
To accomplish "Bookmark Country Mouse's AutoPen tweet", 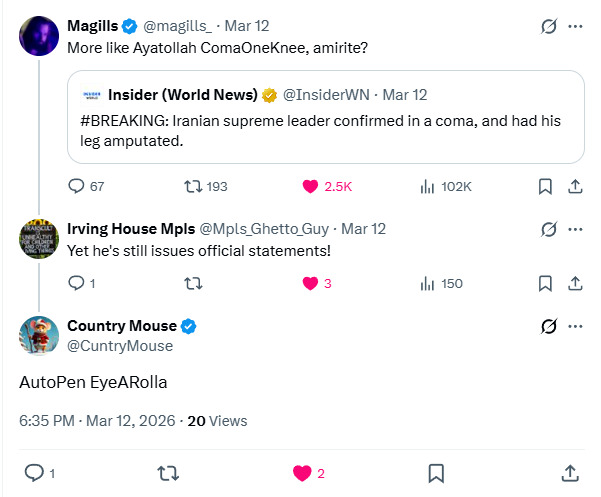I will 436,472.
